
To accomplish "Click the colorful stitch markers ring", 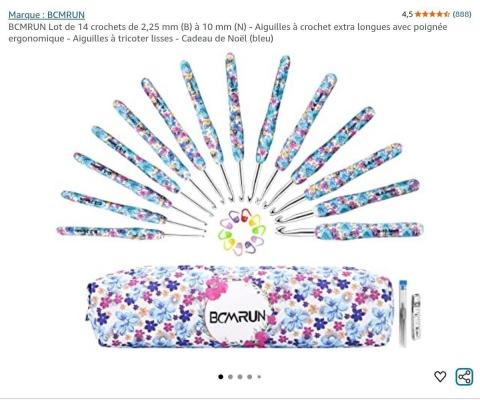I will click(x=242, y=232).
